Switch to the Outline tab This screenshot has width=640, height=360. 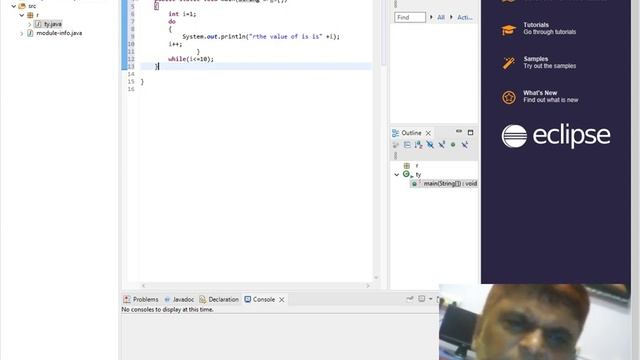pos(411,133)
